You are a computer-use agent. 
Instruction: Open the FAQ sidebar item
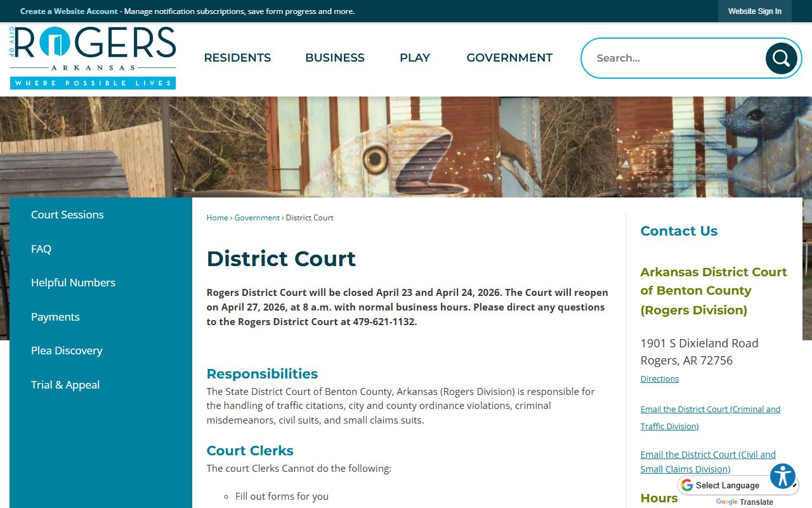click(x=41, y=249)
